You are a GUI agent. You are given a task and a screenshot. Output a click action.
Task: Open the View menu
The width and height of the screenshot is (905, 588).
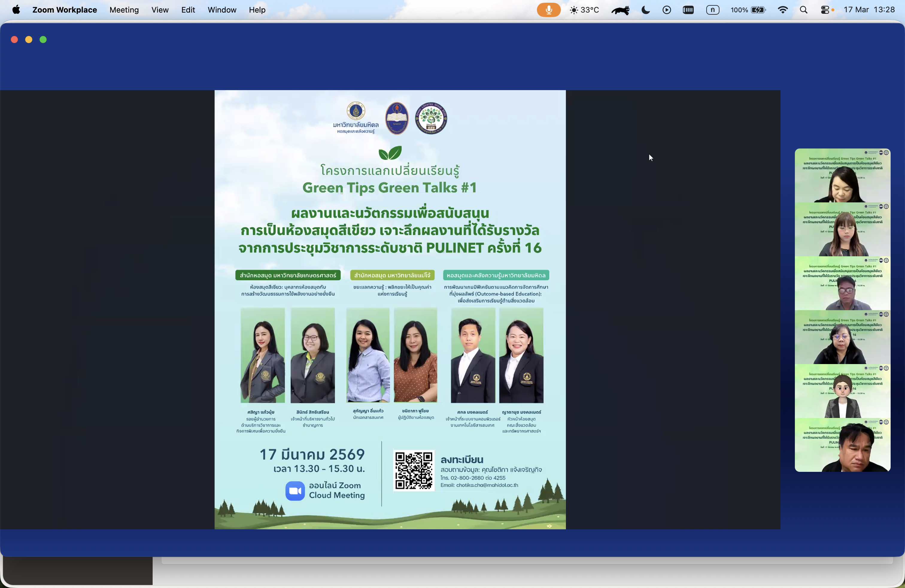[160, 10]
